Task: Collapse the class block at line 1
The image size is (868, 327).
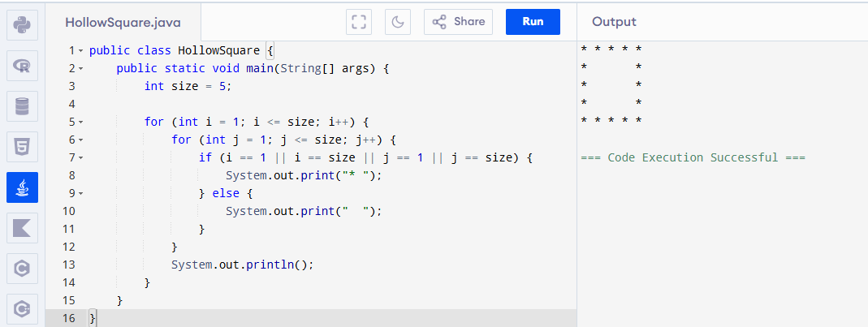Action: point(81,50)
